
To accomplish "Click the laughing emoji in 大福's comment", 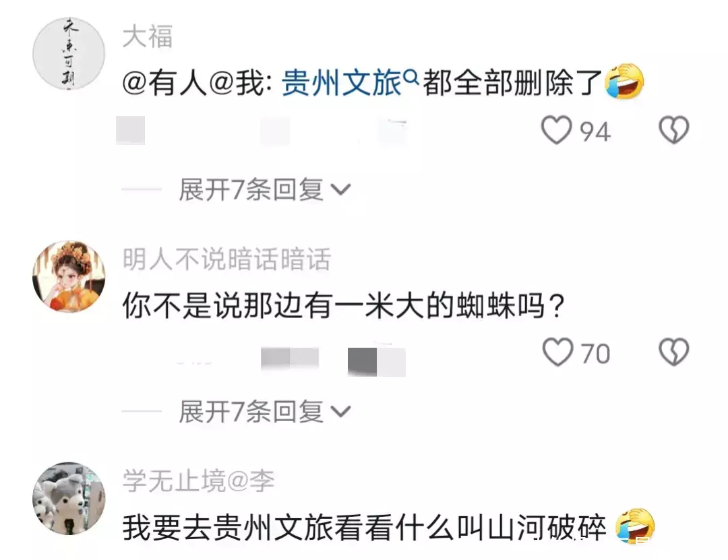I will 624,82.
